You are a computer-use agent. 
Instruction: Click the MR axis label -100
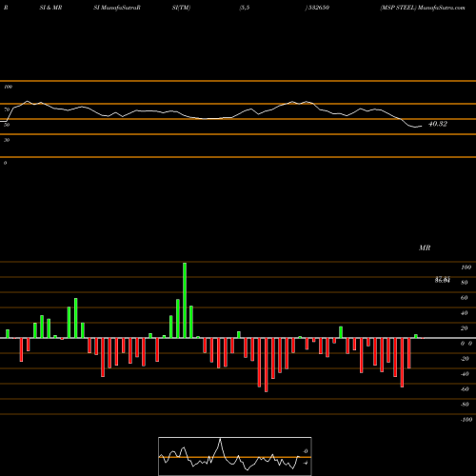[x=466, y=420]
